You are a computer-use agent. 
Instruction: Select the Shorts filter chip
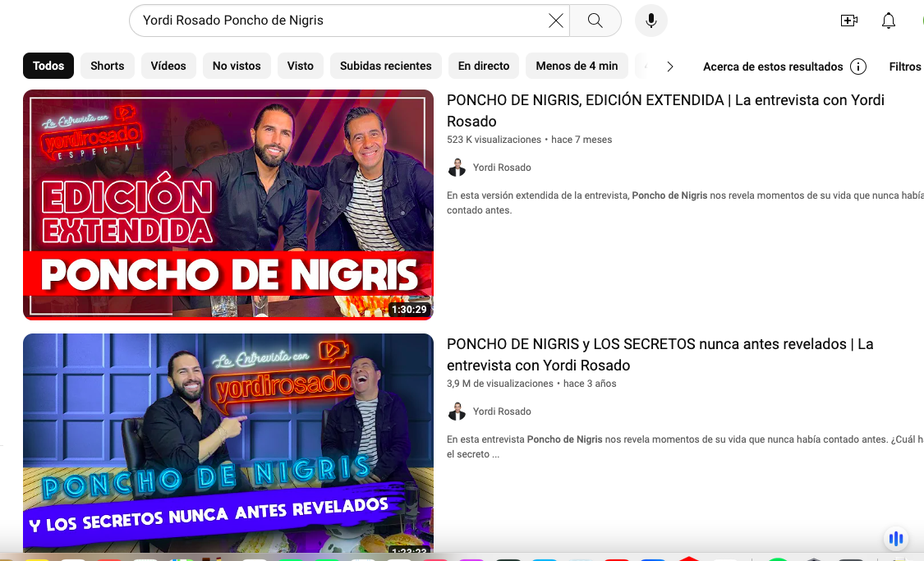click(108, 66)
